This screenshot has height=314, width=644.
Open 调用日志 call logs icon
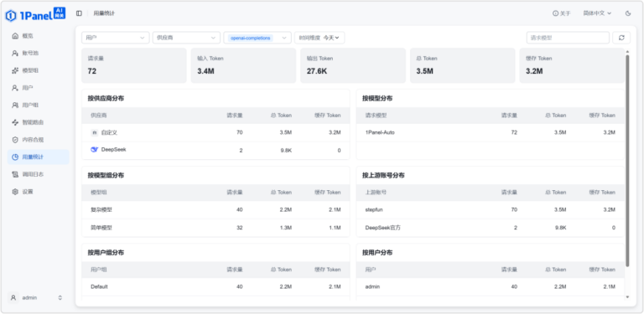(15, 174)
